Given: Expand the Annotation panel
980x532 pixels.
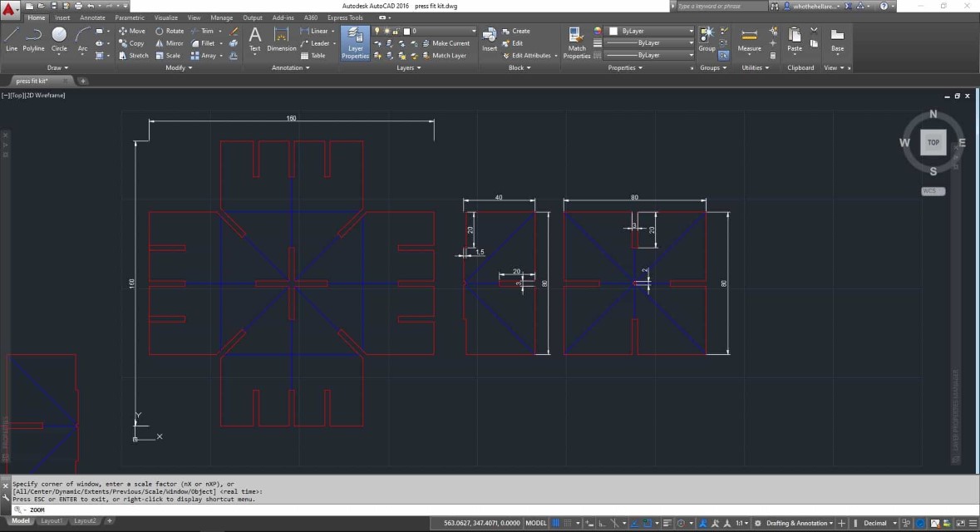Looking at the screenshot, I should pos(290,67).
